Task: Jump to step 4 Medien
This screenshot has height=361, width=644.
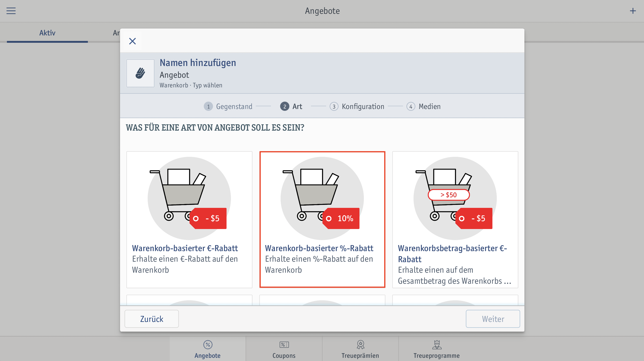Action: 423,106
